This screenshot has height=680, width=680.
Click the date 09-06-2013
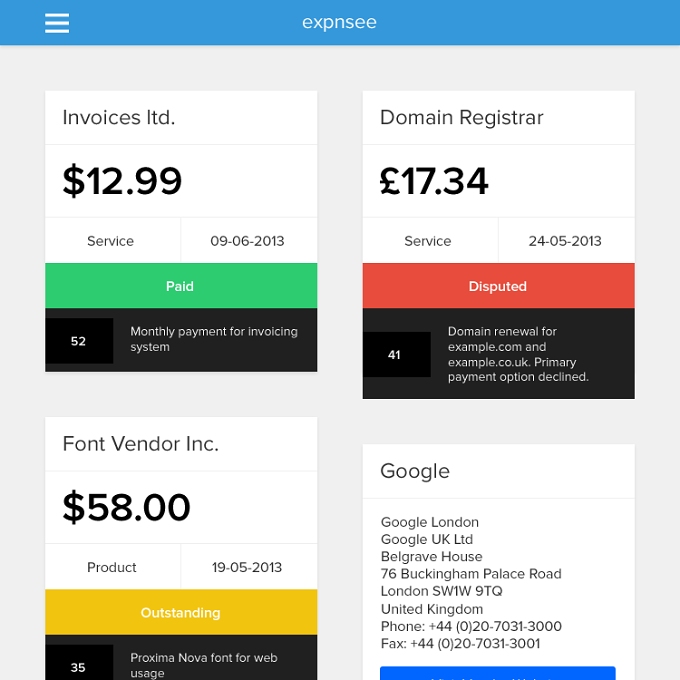click(x=247, y=241)
